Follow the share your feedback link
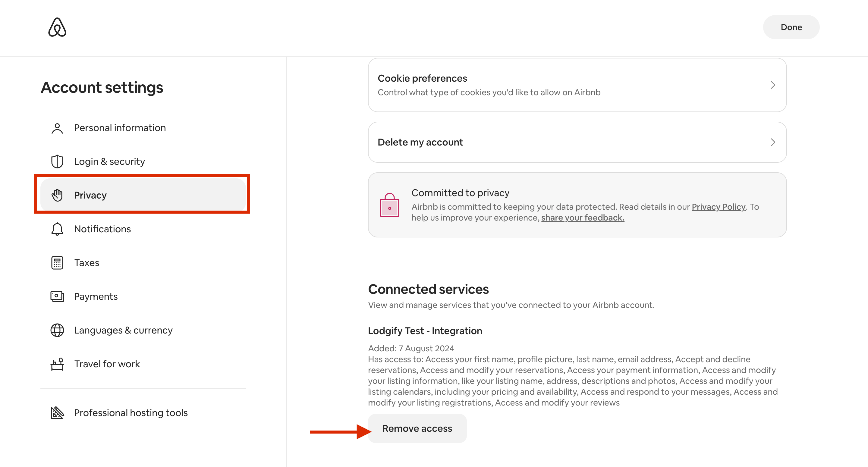868x467 pixels. 583,218
